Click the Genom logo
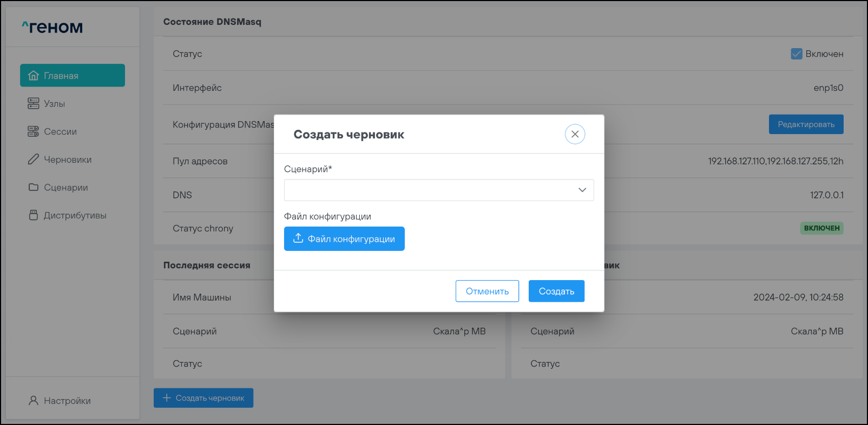 (x=52, y=27)
